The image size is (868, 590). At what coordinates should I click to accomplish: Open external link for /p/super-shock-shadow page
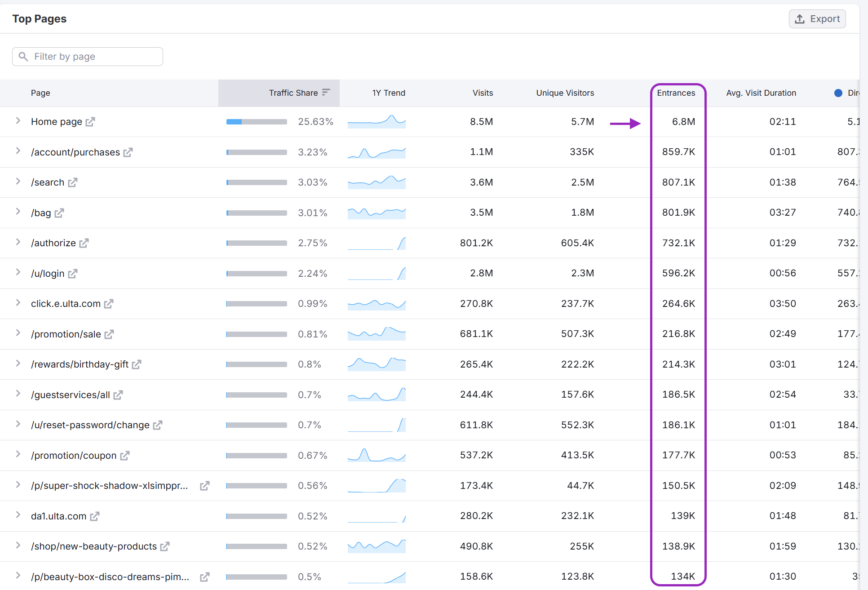(x=205, y=486)
